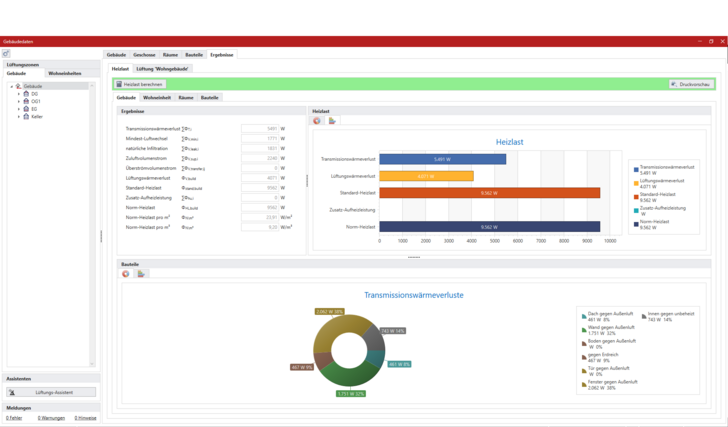
Task: Open the Ergebnisse tab
Action: coord(222,55)
